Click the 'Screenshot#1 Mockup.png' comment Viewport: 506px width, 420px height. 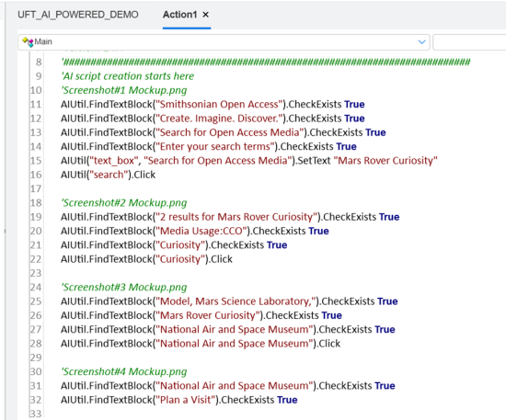(124, 90)
